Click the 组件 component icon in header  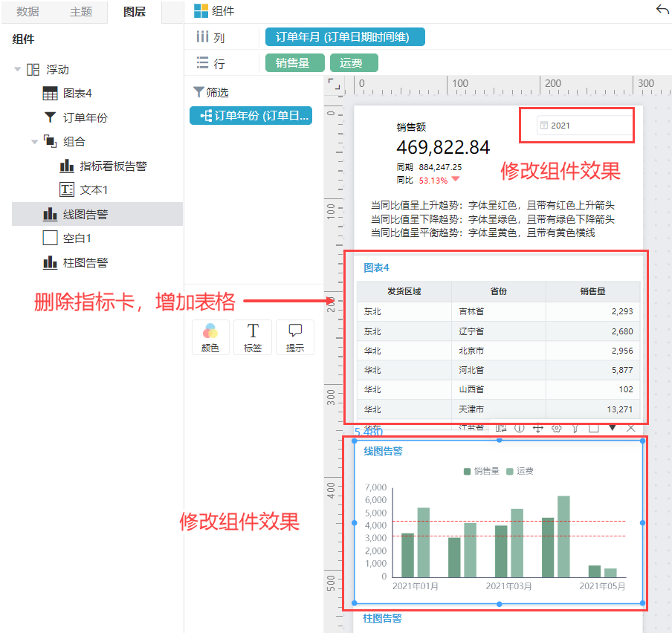201,10
